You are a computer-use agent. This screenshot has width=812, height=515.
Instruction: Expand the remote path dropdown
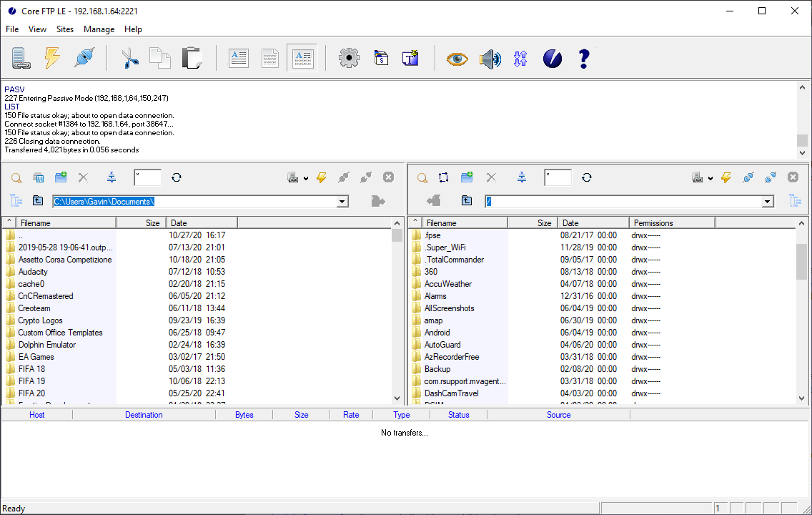(768, 202)
